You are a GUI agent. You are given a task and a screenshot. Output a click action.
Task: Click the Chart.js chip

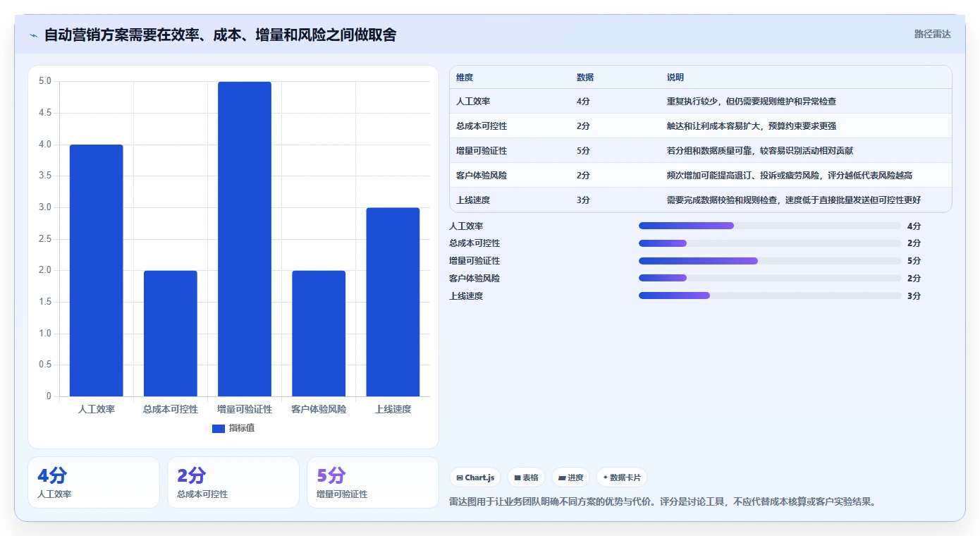point(475,477)
